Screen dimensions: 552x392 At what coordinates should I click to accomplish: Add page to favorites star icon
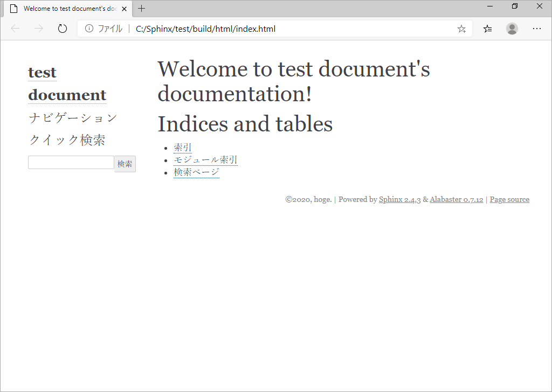tap(461, 29)
